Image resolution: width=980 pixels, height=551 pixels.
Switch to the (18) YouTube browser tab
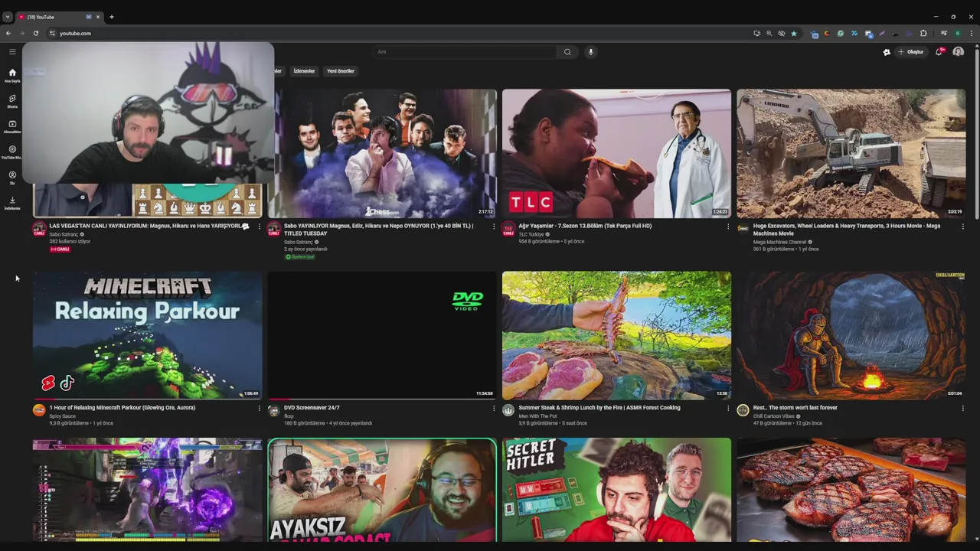click(x=57, y=16)
